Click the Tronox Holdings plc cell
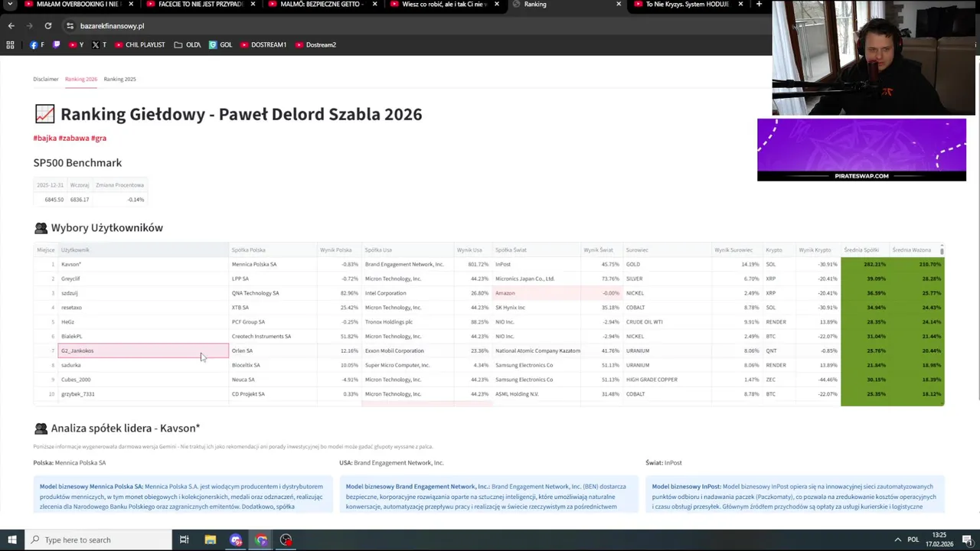Image resolution: width=980 pixels, height=551 pixels. 408,321
